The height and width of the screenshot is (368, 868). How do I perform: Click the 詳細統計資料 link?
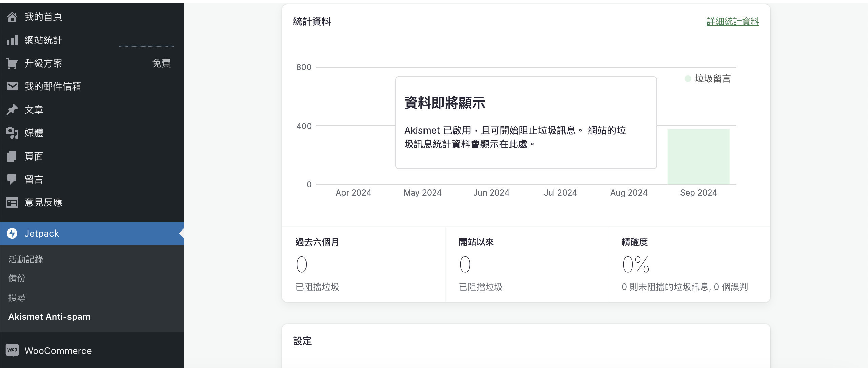tap(733, 21)
